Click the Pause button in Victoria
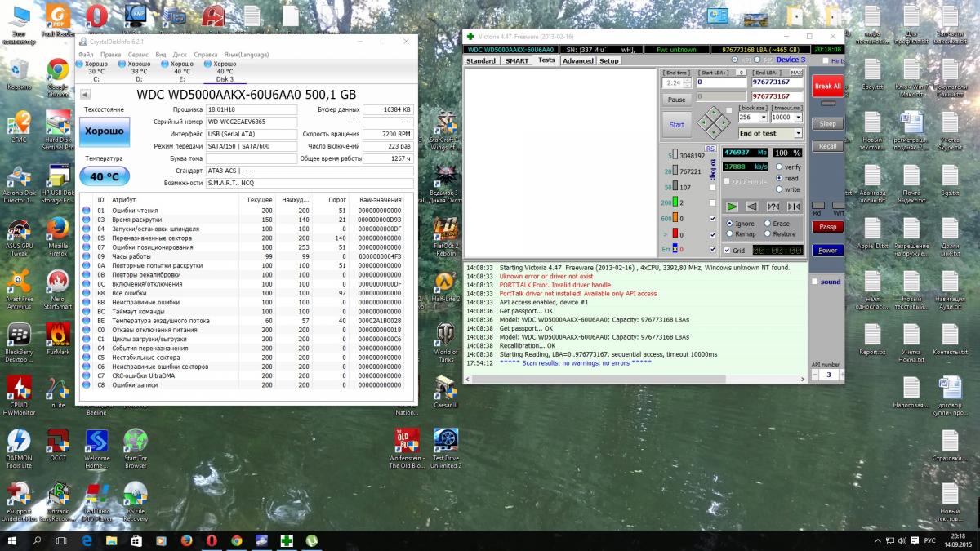The image size is (980, 551). (677, 100)
